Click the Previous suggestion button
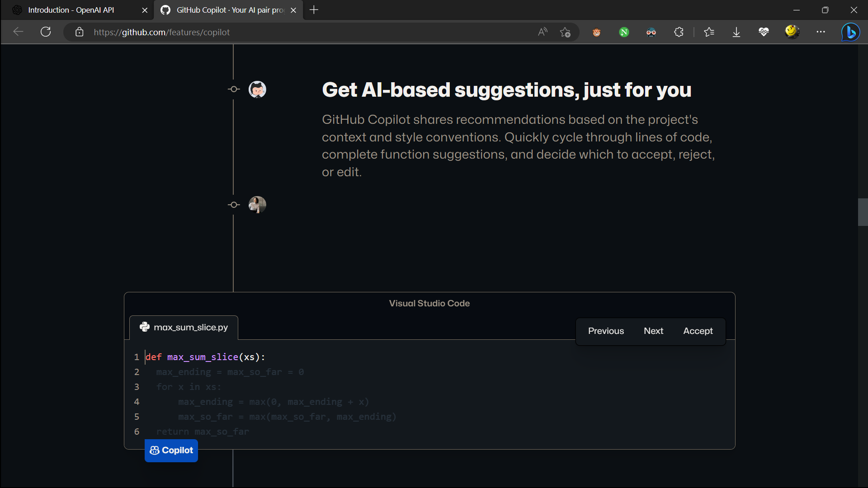Viewport: 868px width, 488px height. click(x=606, y=331)
